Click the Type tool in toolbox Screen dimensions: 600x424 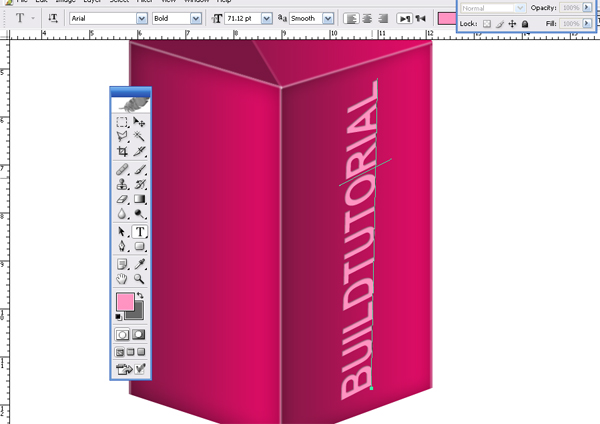tap(140, 232)
